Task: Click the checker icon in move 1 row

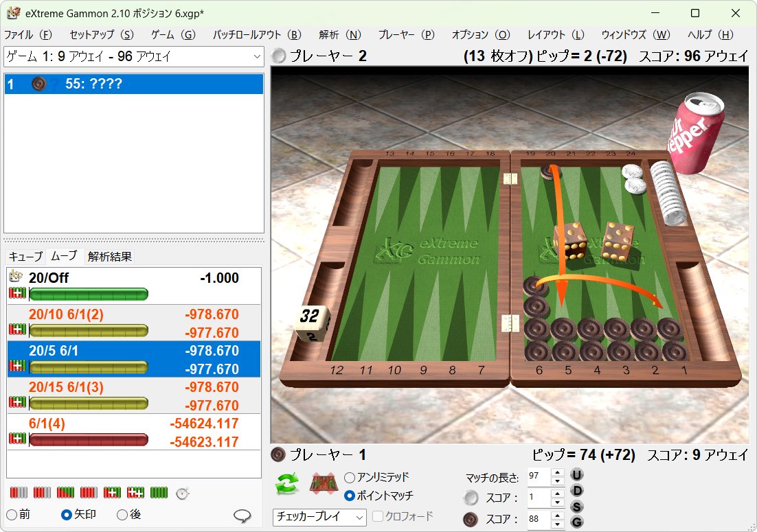Action: pyautogui.click(x=38, y=84)
